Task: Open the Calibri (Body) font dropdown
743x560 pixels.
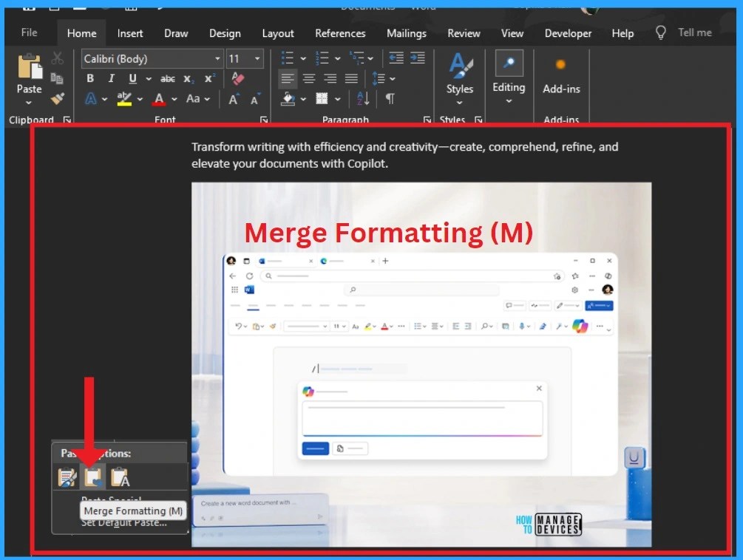Action: [x=152, y=58]
